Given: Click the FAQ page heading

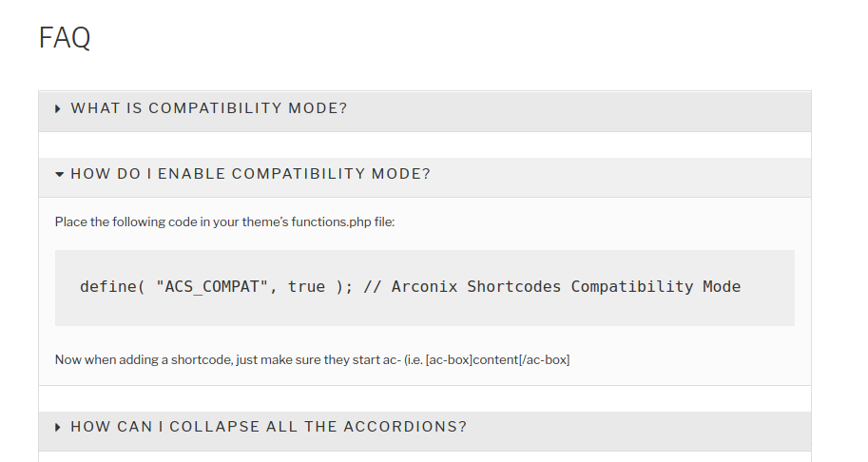Looking at the screenshot, I should tap(65, 38).
